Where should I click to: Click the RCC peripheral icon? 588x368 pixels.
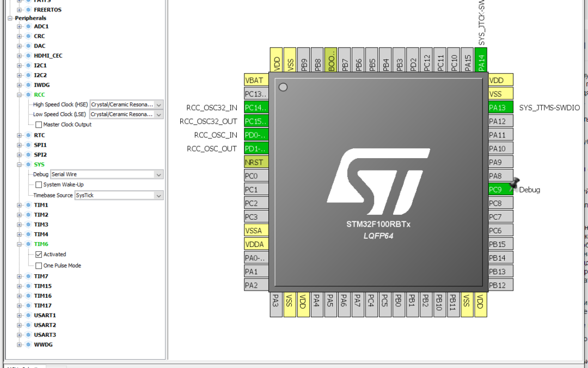pos(29,95)
